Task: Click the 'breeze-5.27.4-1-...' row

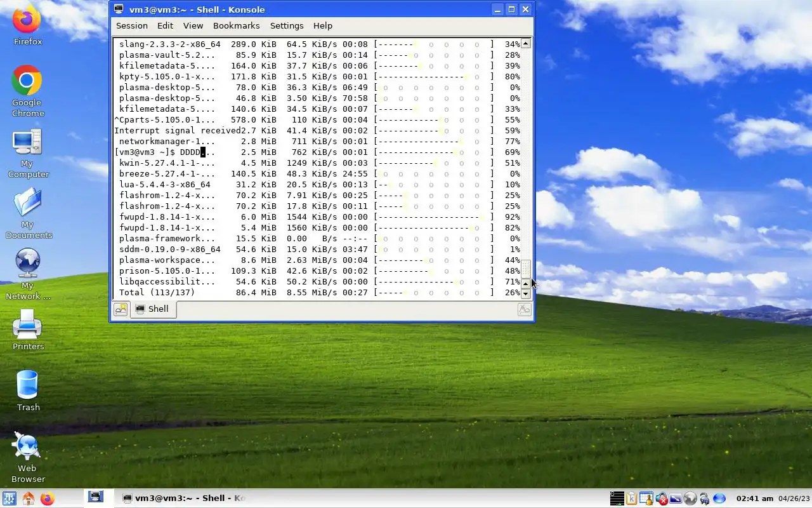Action: (x=317, y=174)
